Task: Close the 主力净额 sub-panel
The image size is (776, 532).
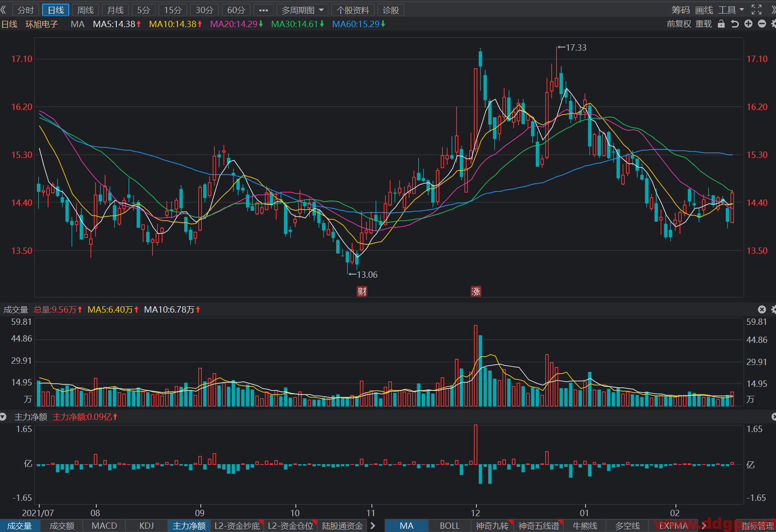Action: coord(773,417)
